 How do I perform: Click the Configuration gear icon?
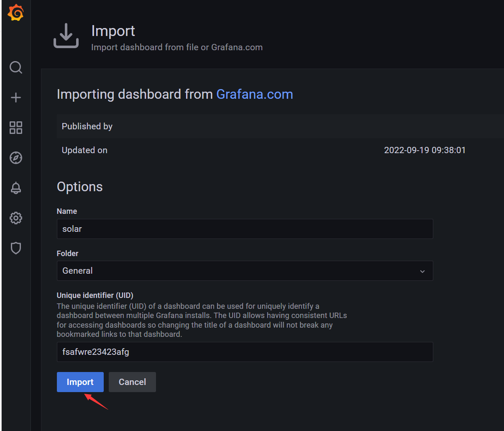point(15,218)
